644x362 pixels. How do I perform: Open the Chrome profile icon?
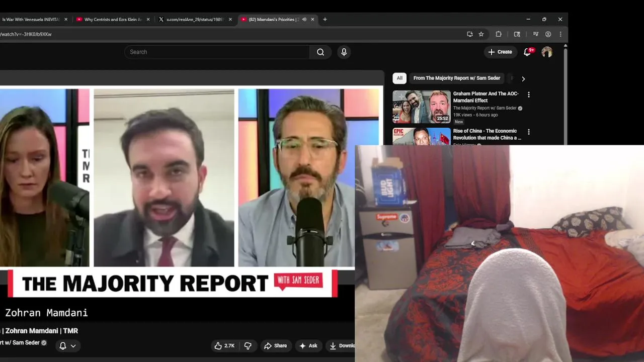point(548,34)
